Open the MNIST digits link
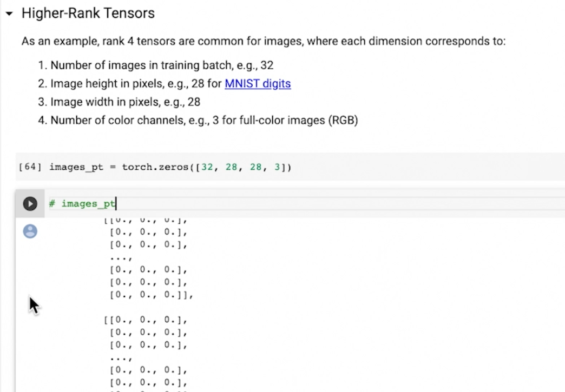The width and height of the screenshot is (565, 392). point(258,84)
